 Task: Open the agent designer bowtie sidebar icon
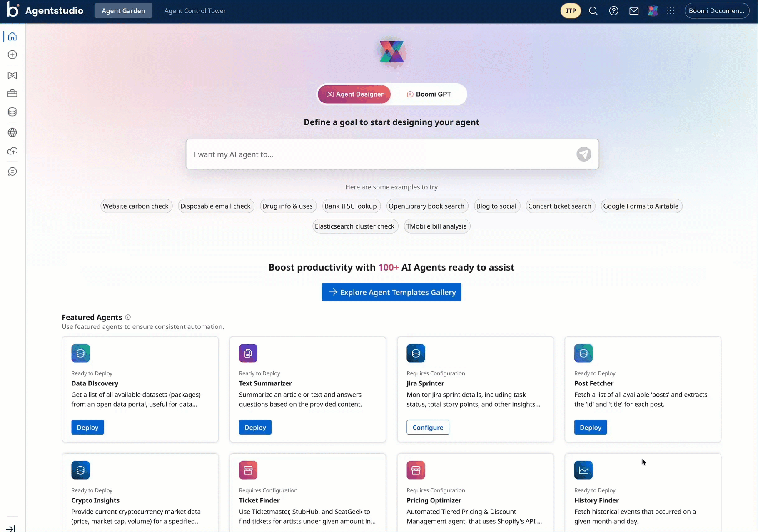(12, 75)
